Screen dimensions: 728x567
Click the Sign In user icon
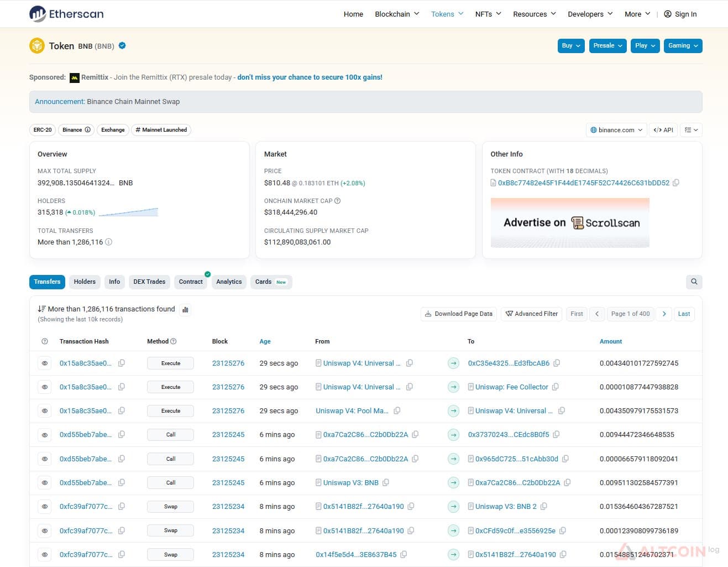pyautogui.click(x=668, y=14)
